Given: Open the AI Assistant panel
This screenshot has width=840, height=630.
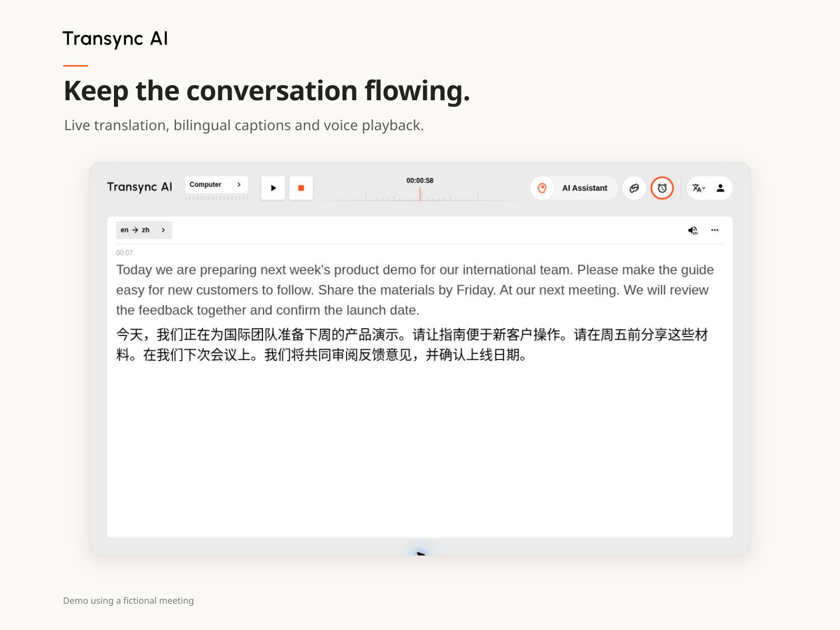Looking at the screenshot, I should pyautogui.click(x=574, y=188).
